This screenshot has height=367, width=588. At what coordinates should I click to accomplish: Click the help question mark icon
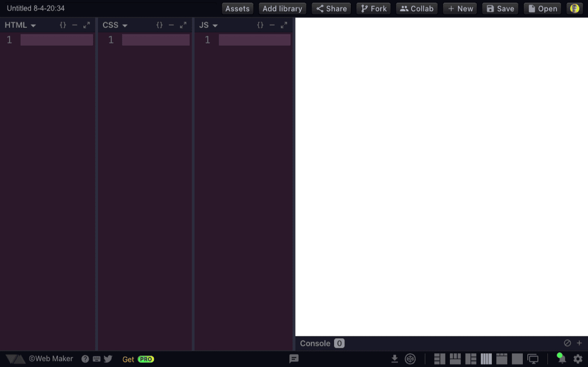coord(85,359)
